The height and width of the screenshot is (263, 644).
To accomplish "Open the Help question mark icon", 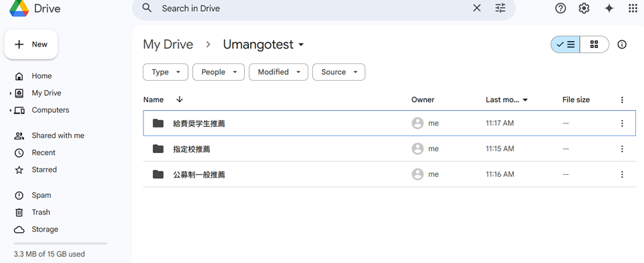I will [561, 8].
